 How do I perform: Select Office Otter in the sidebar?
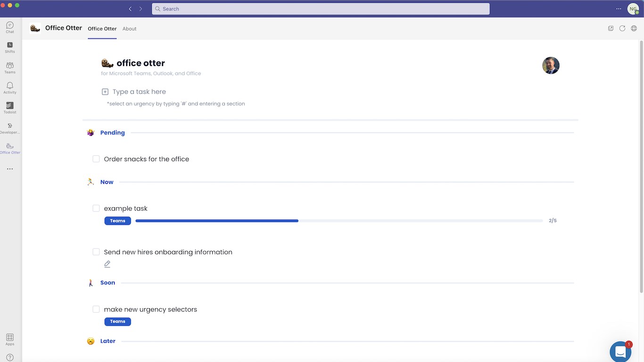10,148
